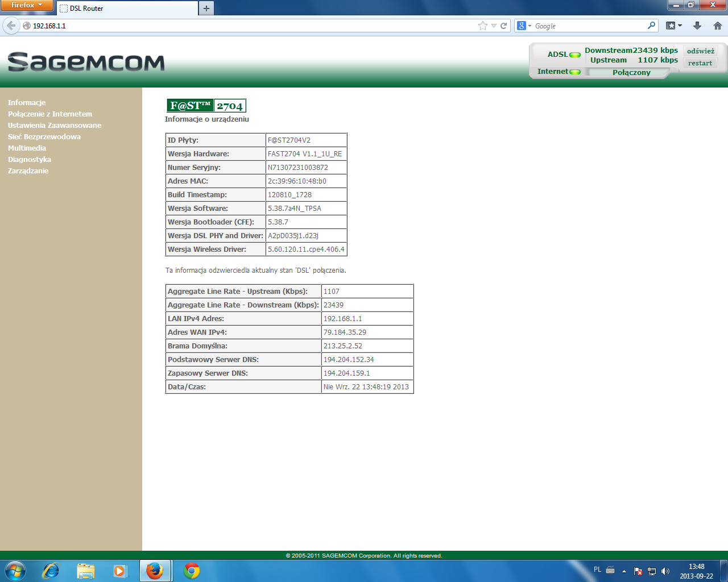This screenshot has width=728, height=582.
Task: Click build timestamp 120810_1728
Action: pyautogui.click(x=289, y=195)
